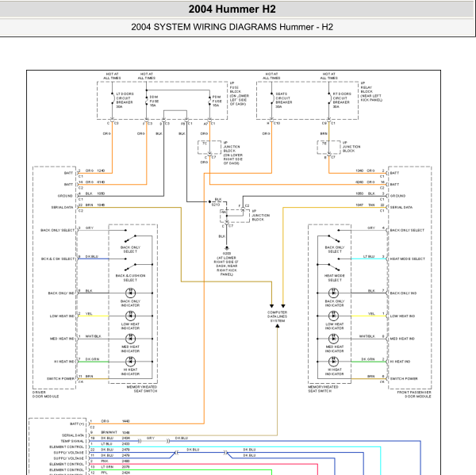Click driver-side Hi Heat Indicator LED symbol
The height and width of the screenshot is (475, 476).
click(x=131, y=362)
